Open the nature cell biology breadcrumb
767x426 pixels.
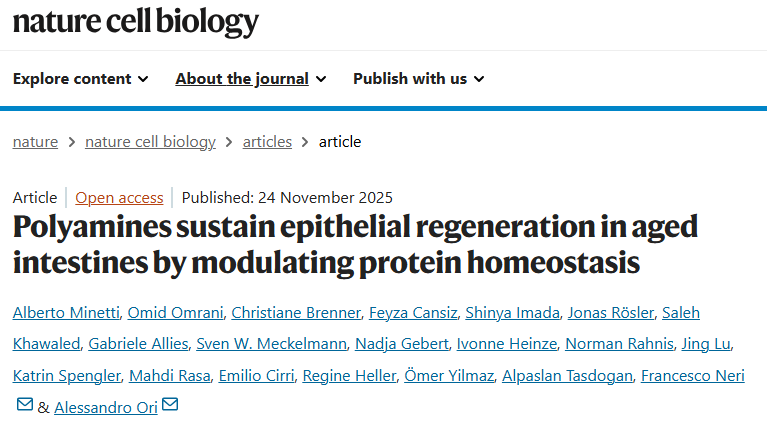[x=150, y=142]
